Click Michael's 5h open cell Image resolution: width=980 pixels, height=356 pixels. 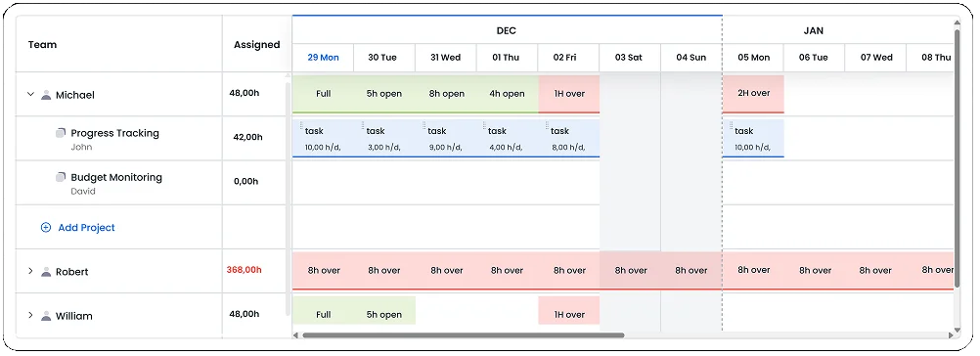coord(384,94)
